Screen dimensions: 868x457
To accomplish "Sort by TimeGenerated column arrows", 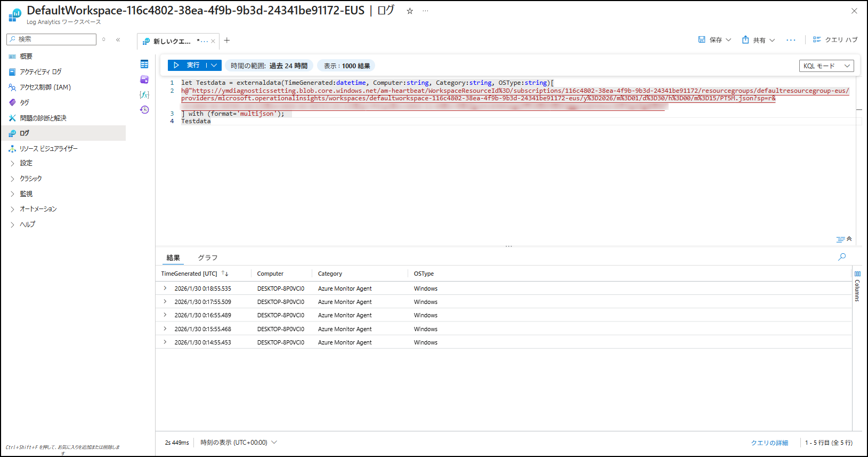I will coord(225,274).
